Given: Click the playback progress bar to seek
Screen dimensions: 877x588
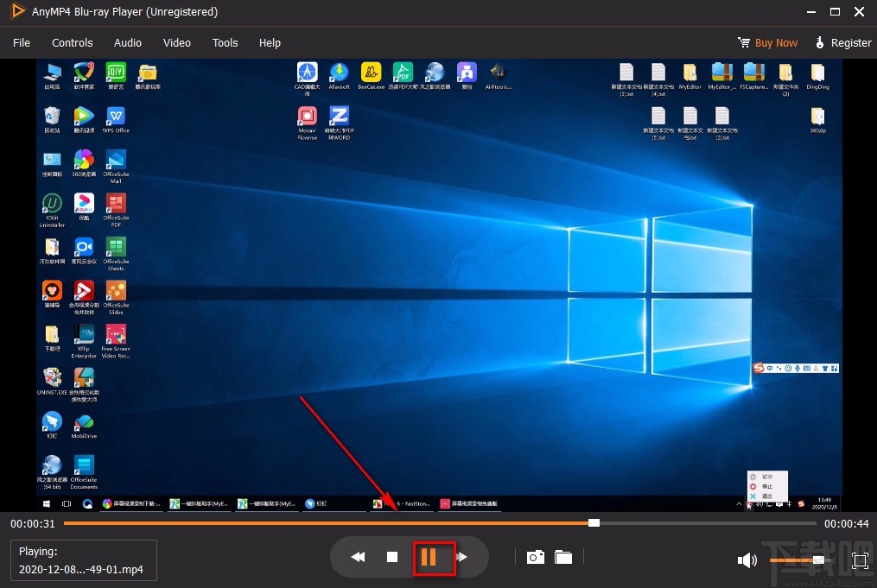Looking at the screenshot, I should [432, 522].
